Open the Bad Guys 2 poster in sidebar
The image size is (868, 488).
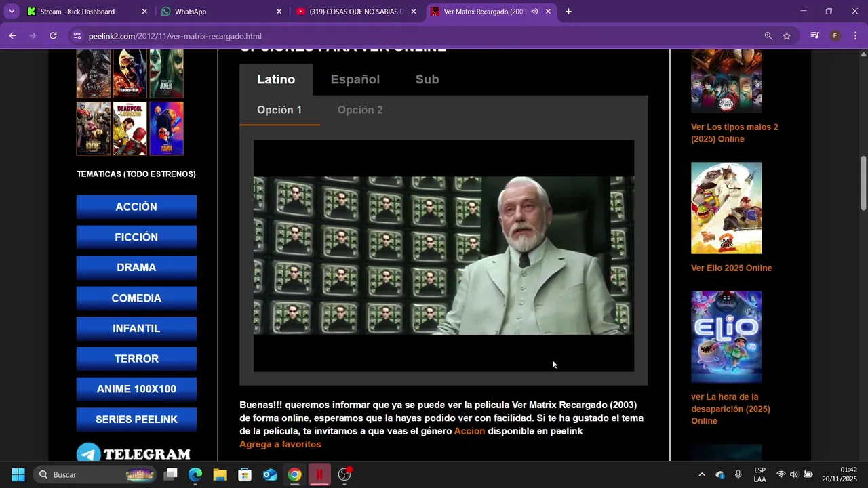[x=726, y=208]
